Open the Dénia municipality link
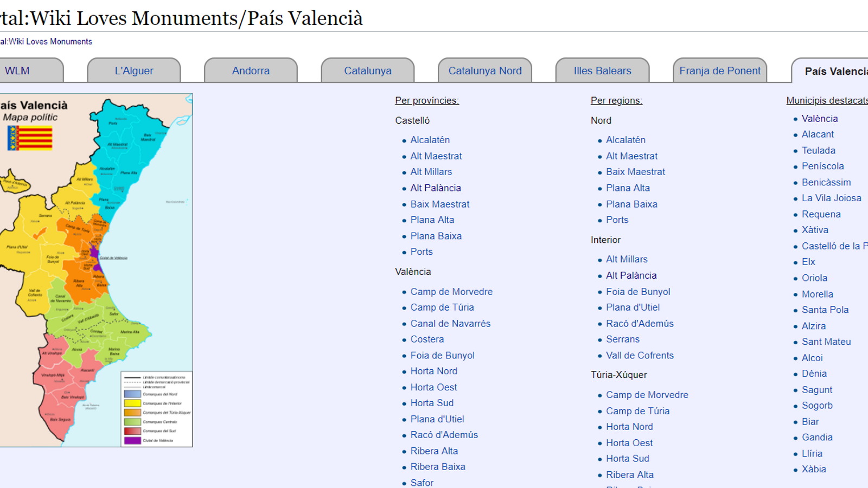This screenshot has width=868, height=488. click(x=814, y=374)
